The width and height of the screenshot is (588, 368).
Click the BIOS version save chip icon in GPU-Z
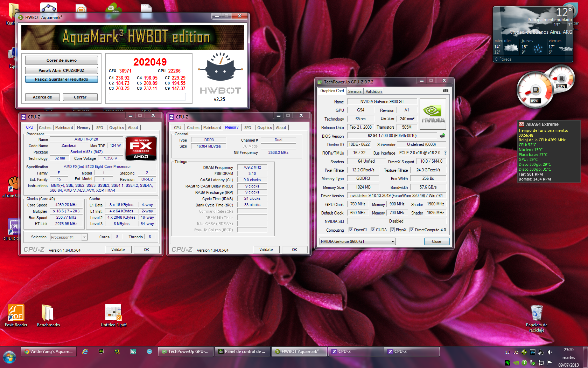point(442,136)
